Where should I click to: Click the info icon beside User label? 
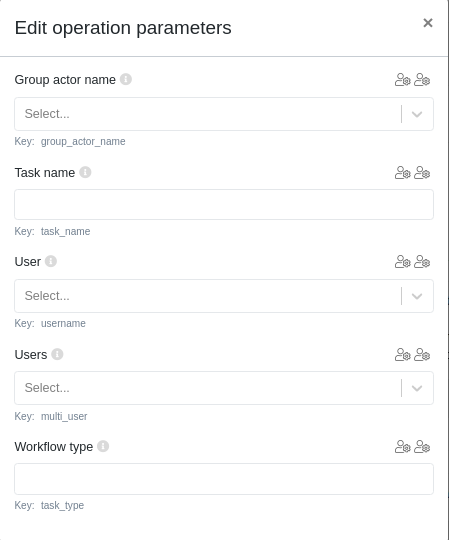tap(51, 261)
